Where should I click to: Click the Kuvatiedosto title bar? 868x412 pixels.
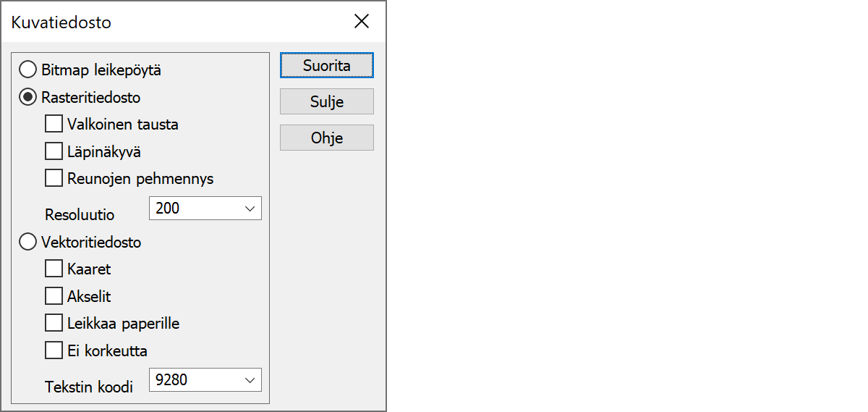(x=181, y=22)
